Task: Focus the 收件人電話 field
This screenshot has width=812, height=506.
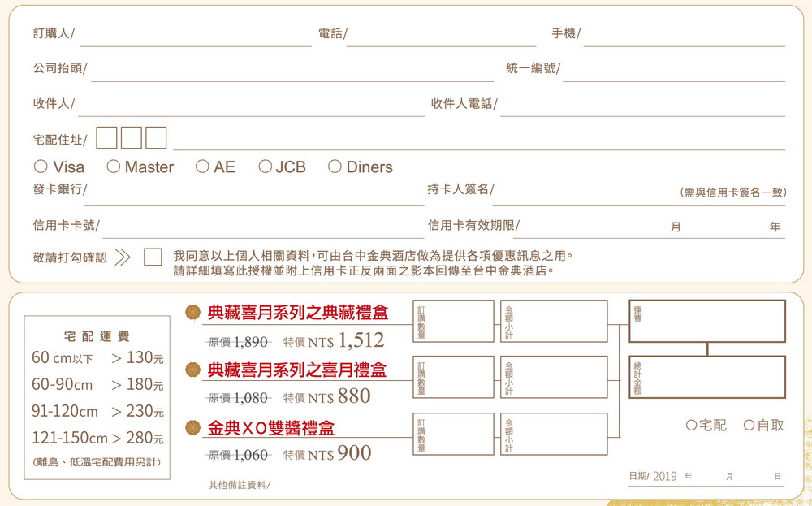Action: [x=642, y=105]
